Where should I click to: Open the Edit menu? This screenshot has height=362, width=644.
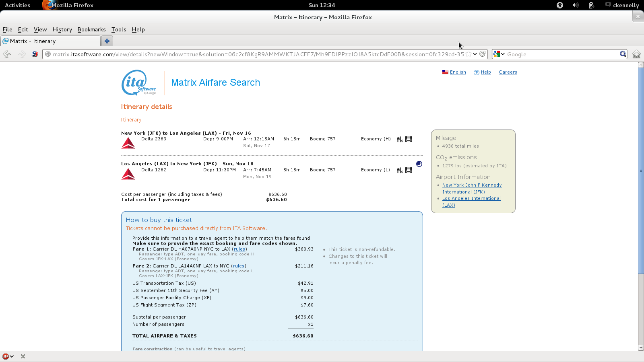click(23, 29)
